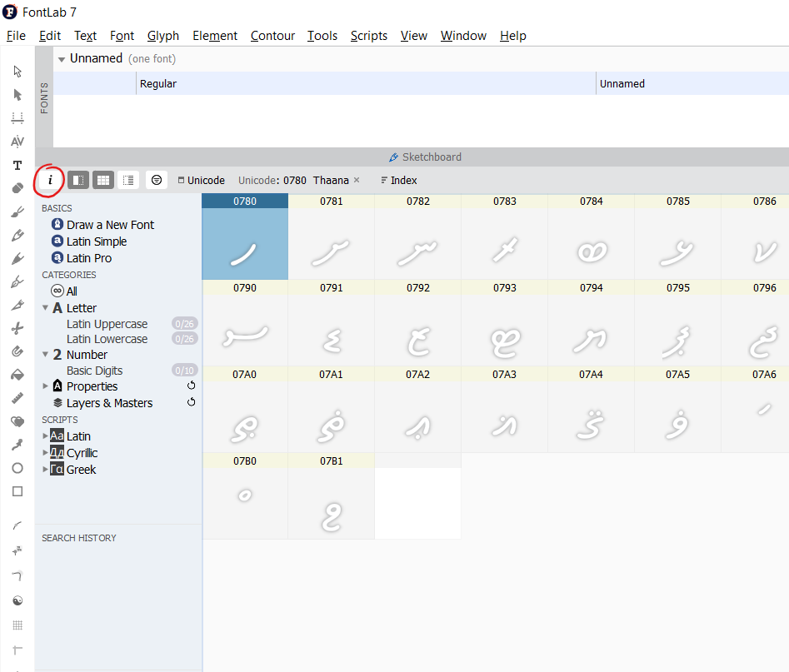Viewport: 789px width, 672px height.
Task: Select the Rectangle tool
Action: pos(17,491)
